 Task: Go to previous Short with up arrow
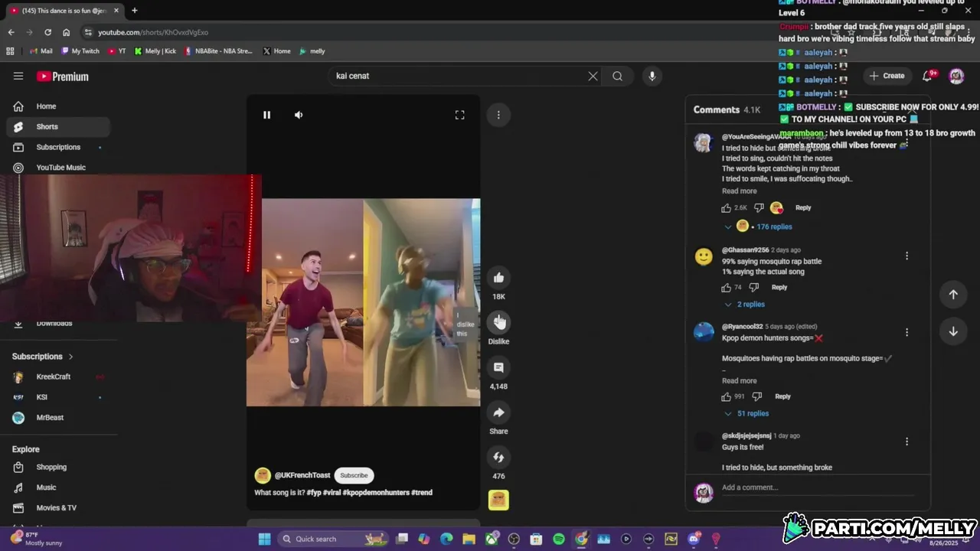(x=953, y=295)
